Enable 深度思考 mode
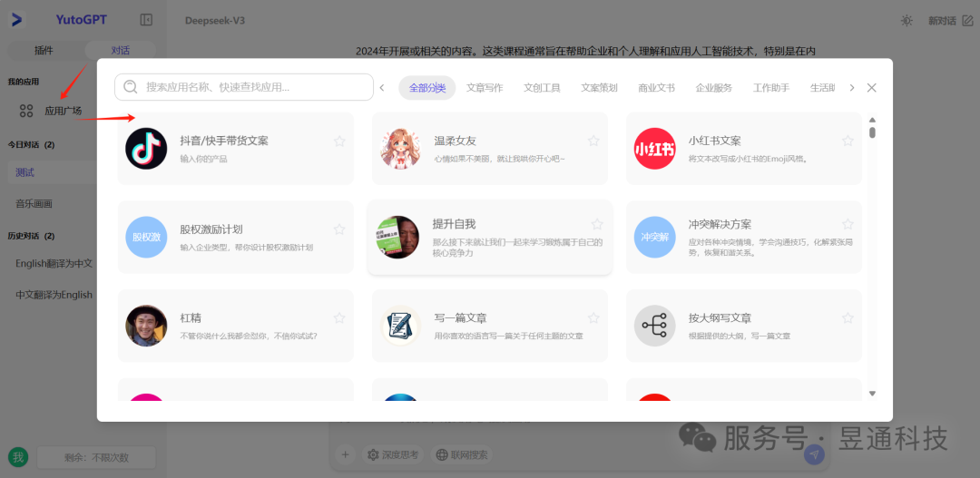The width and height of the screenshot is (980, 478). [393, 454]
